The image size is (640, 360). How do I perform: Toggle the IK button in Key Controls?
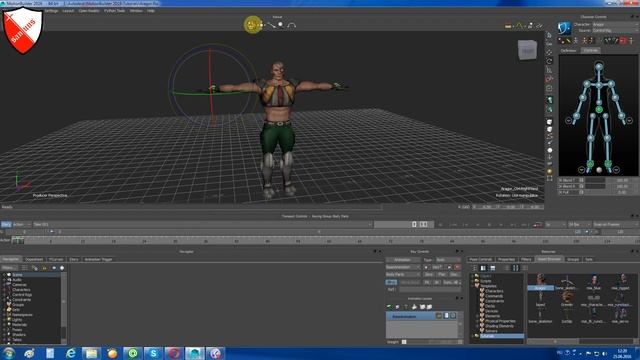tap(437, 282)
